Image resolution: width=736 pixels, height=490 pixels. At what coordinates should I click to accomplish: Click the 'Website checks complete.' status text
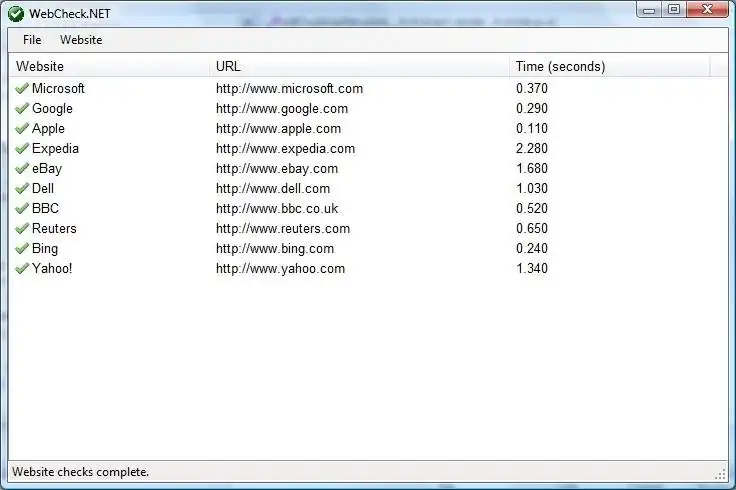click(x=80, y=472)
